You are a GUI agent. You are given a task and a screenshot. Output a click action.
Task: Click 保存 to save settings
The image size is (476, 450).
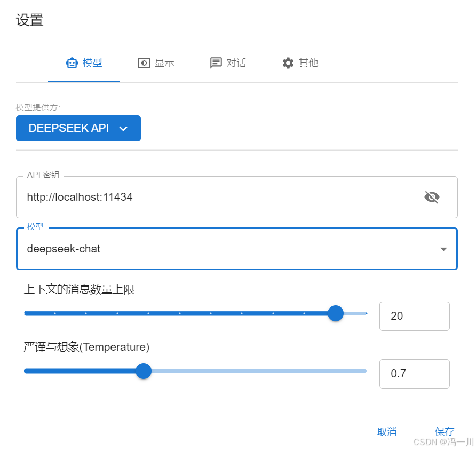click(x=445, y=431)
